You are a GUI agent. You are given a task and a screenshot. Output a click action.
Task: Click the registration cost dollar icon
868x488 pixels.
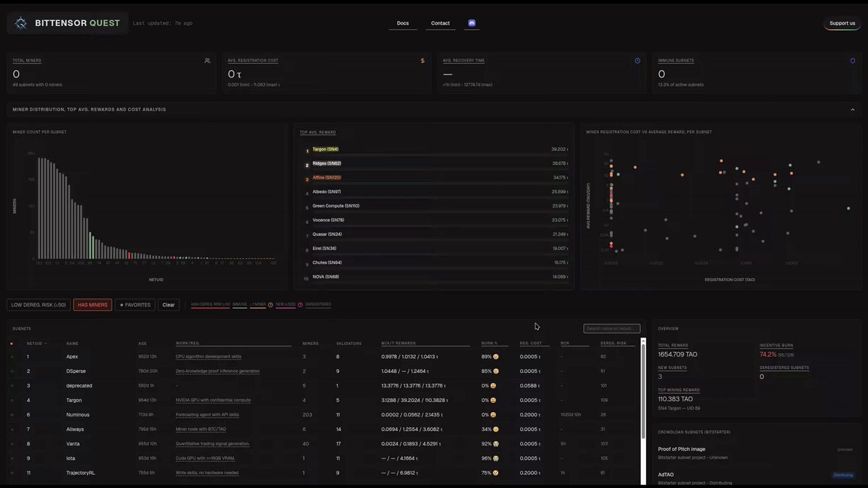tap(422, 61)
